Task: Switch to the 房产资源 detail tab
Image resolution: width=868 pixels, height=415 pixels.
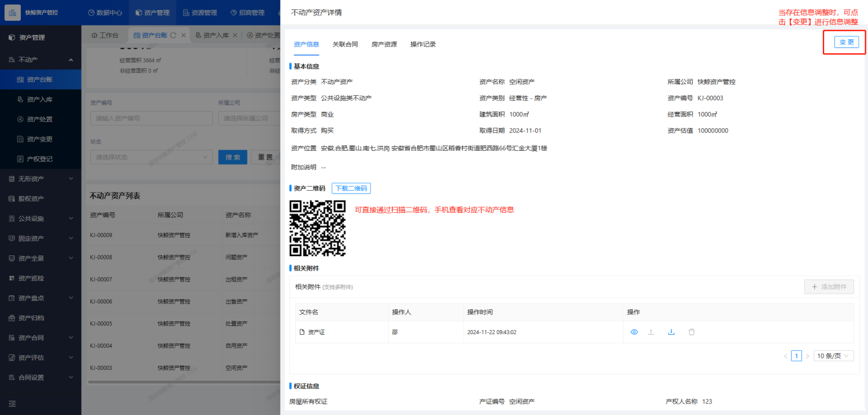Action: 384,44
